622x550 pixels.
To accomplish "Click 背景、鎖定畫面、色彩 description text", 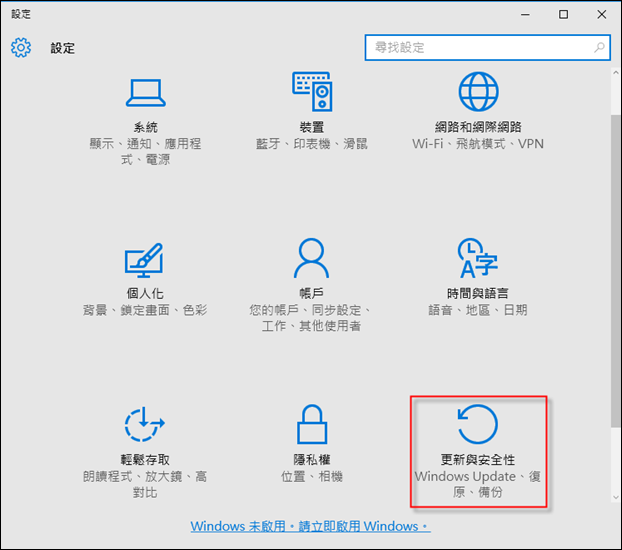I will (x=145, y=310).
